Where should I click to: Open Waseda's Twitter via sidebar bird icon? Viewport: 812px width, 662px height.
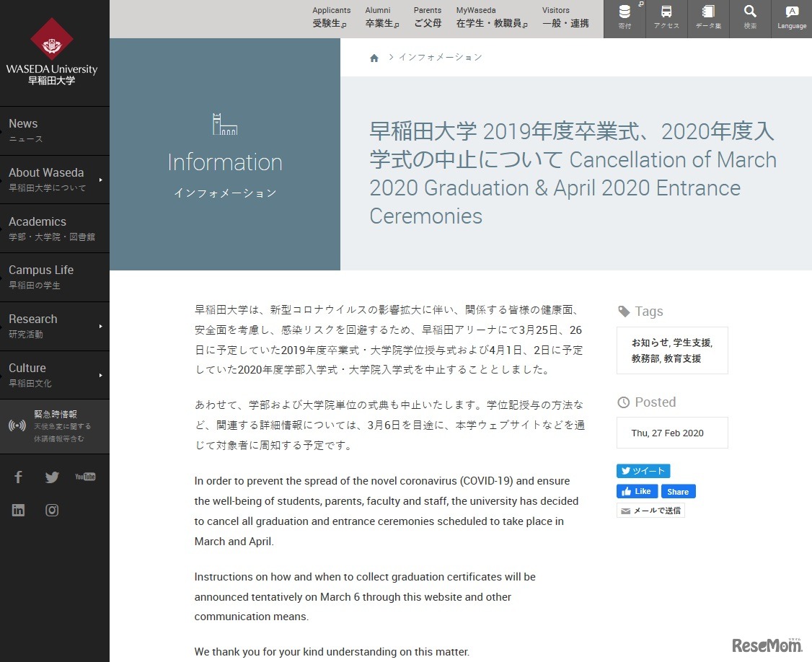coord(52,477)
